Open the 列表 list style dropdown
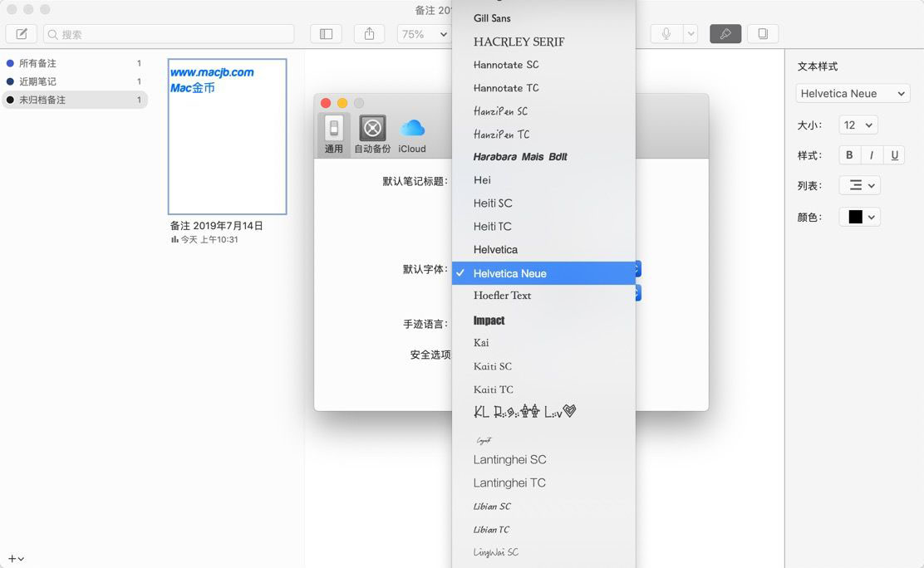The width and height of the screenshot is (924, 568). 860,186
